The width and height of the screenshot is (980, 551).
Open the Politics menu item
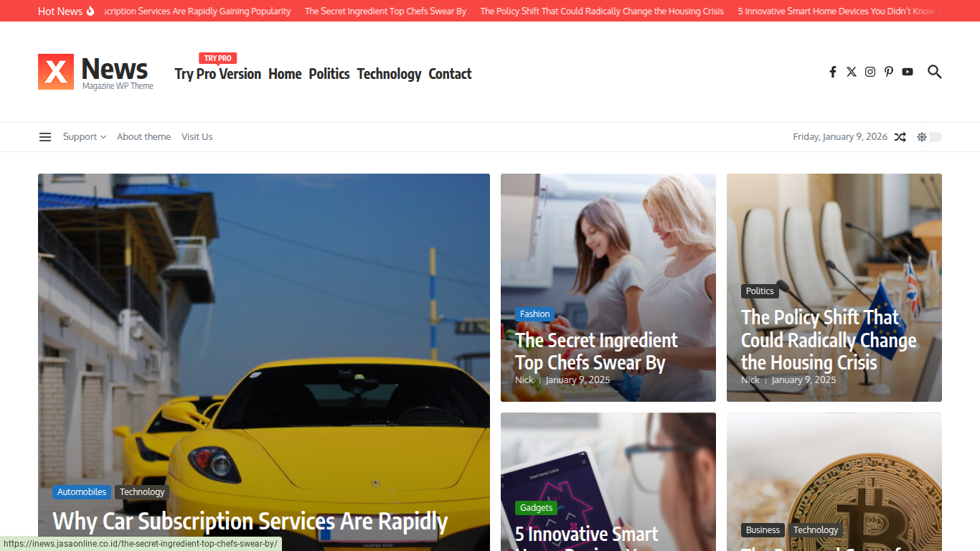[329, 74]
